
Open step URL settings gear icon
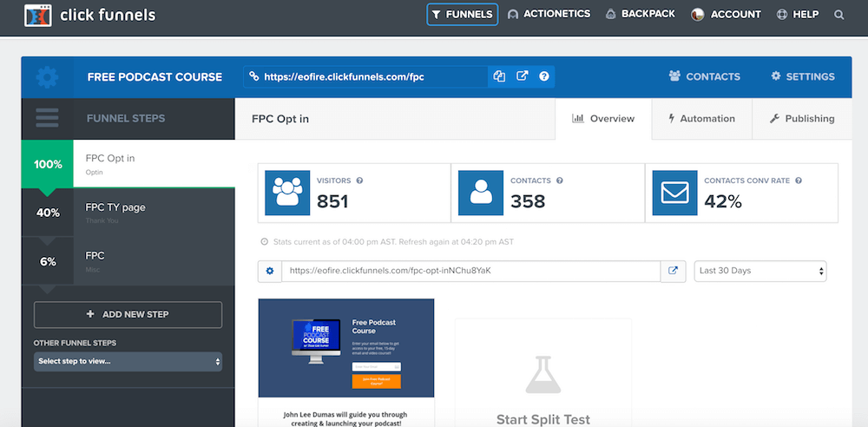coord(270,271)
